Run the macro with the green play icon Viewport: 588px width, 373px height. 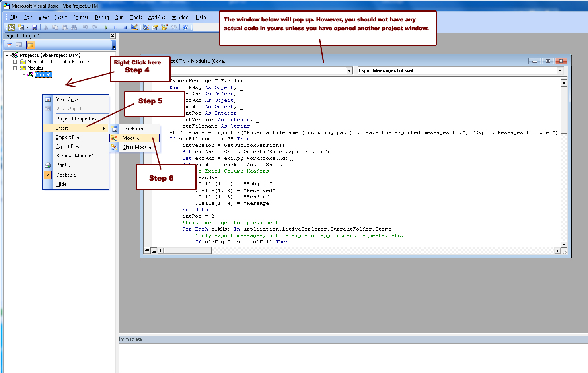(x=106, y=27)
